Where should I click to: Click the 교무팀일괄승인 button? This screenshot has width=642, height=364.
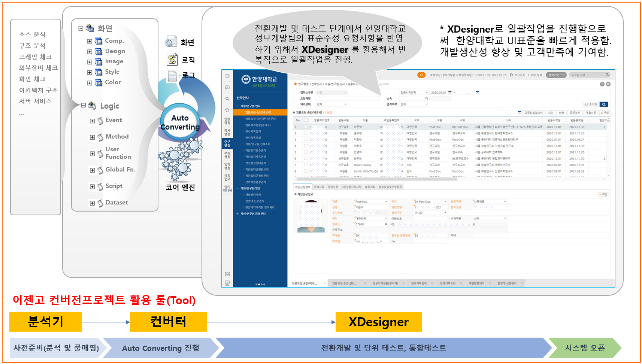(x=533, y=112)
